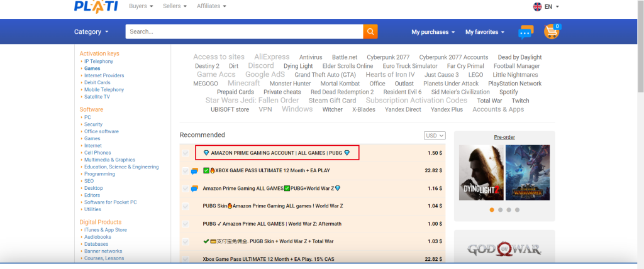Open the Steam Gift Card tag
This screenshot has width=644, height=269.
[x=332, y=101]
